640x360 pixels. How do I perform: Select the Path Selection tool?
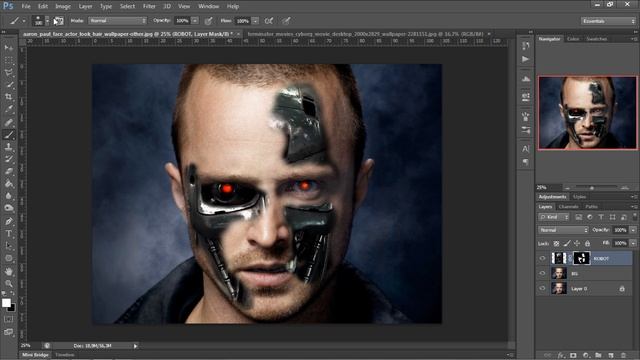tap(9, 246)
